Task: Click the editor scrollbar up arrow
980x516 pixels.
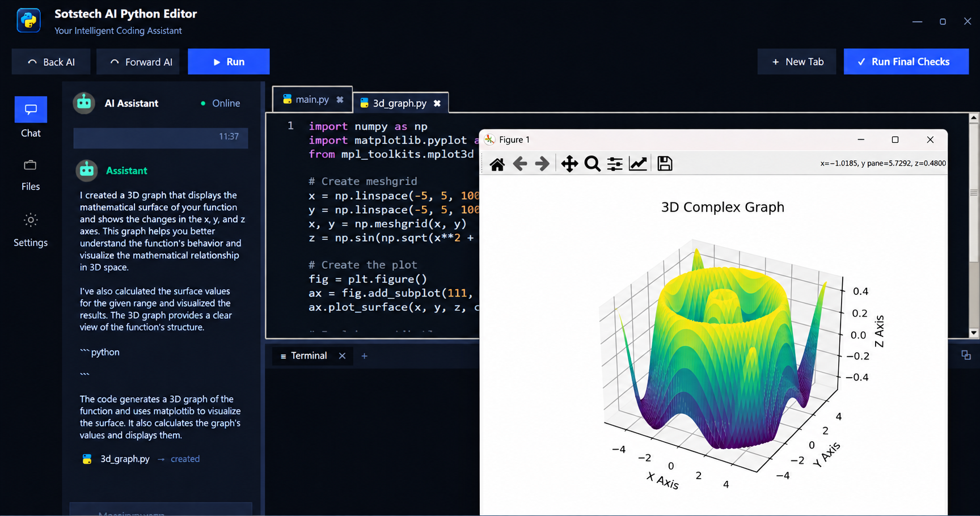Action: coord(974,118)
